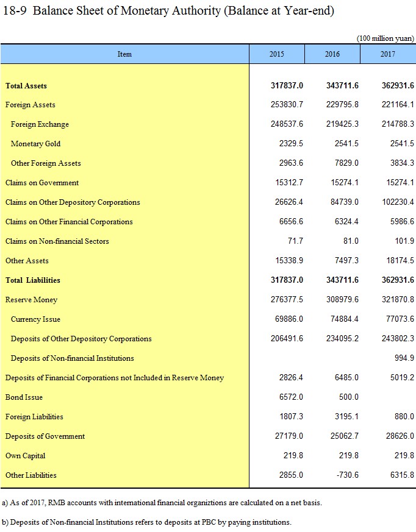Select Other Assets 2016 value 7497.3

tap(346, 261)
